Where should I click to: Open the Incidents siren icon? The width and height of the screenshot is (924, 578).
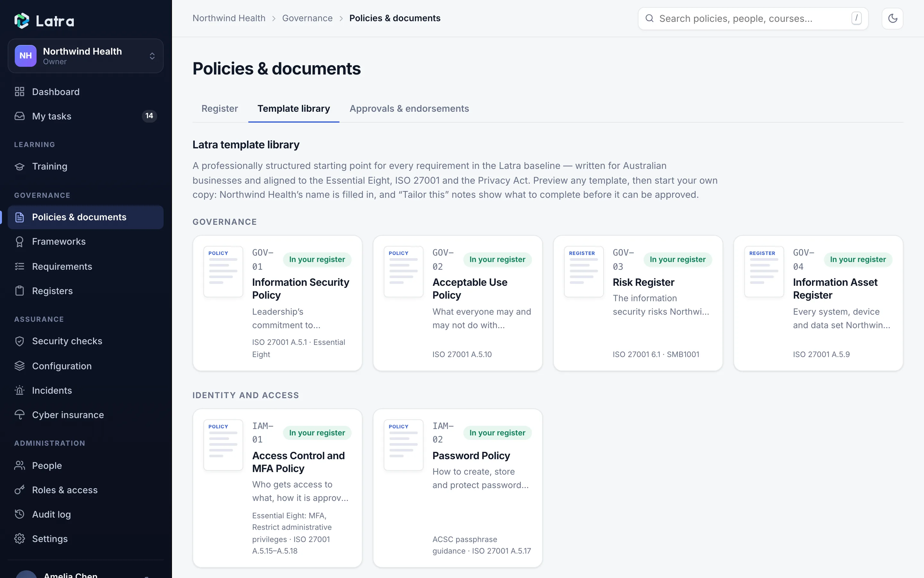tap(20, 390)
